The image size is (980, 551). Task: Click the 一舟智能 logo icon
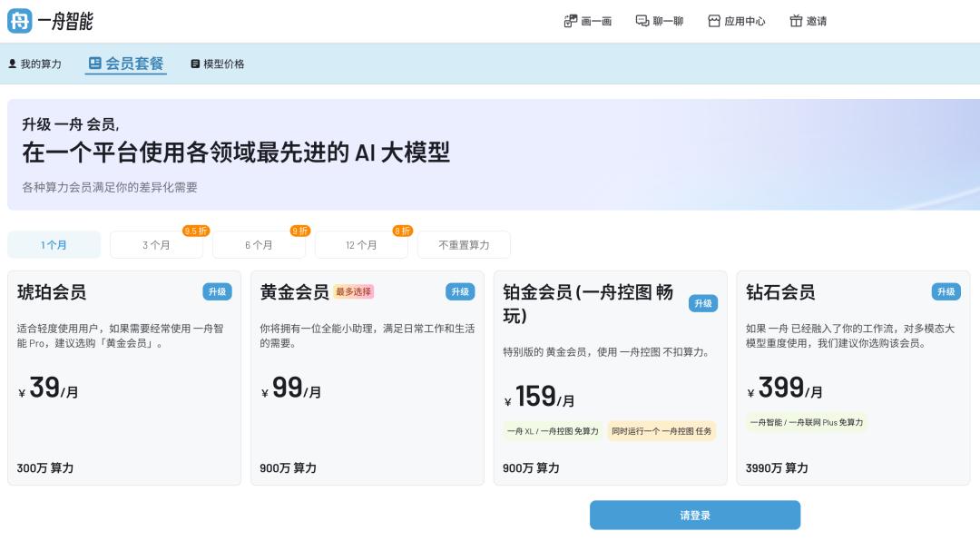19,21
